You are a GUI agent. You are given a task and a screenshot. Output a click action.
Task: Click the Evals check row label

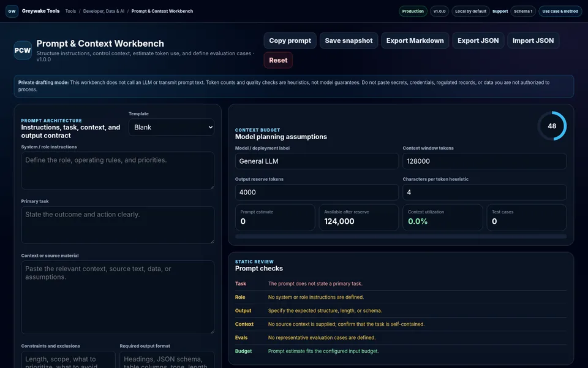coord(241,337)
